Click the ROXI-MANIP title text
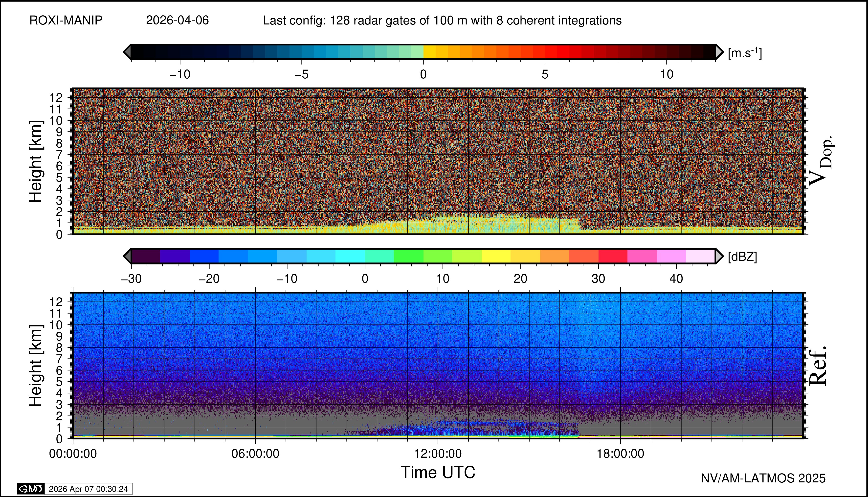Viewport: 868px width, 497px height. (x=66, y=21)
